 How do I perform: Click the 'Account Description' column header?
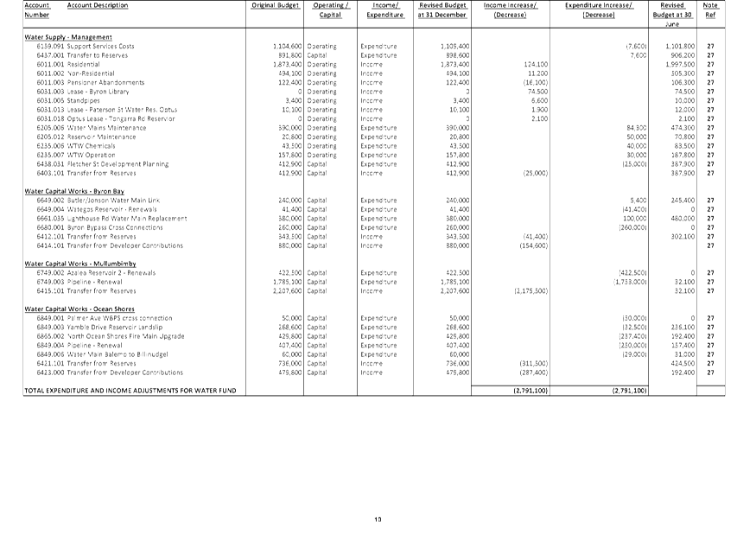98,5
